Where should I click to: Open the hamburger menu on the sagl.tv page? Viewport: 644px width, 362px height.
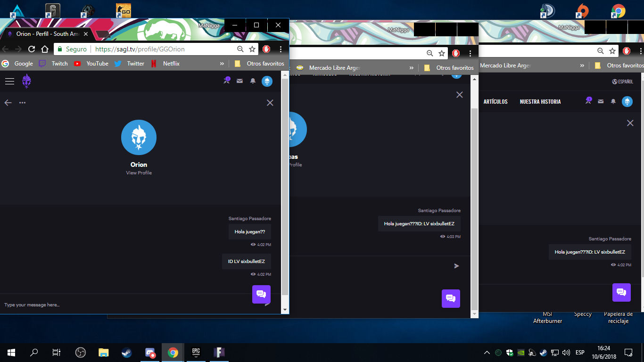coord(9,81)
